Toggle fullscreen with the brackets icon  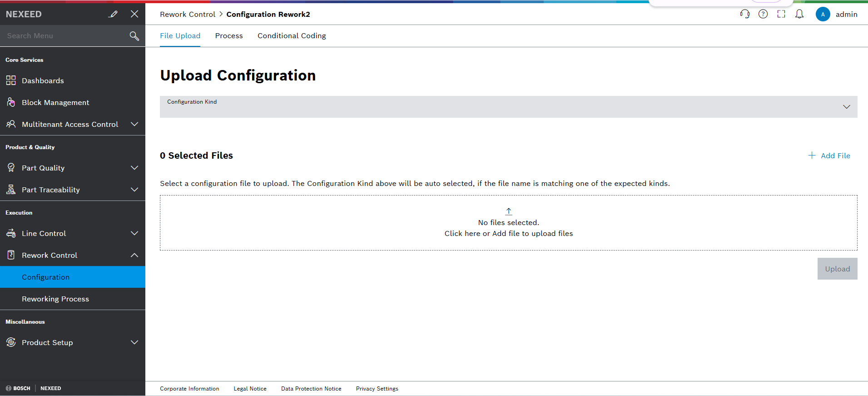(x=781, y=14)
